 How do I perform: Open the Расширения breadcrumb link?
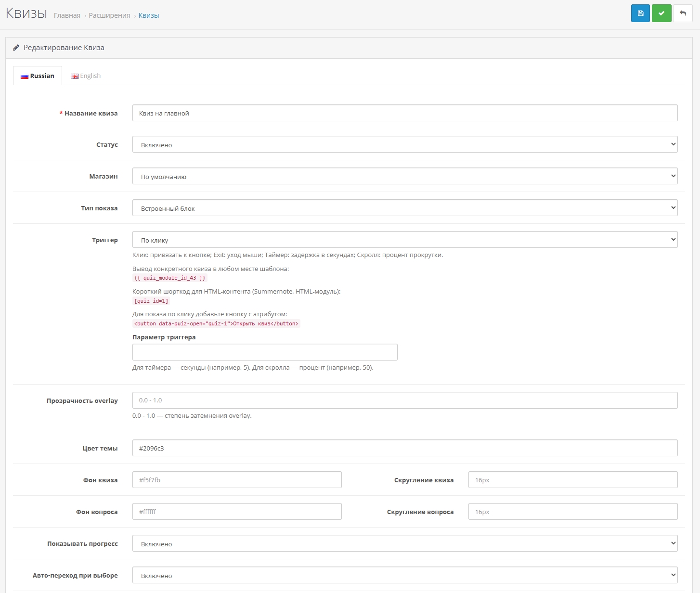[109, 15]
